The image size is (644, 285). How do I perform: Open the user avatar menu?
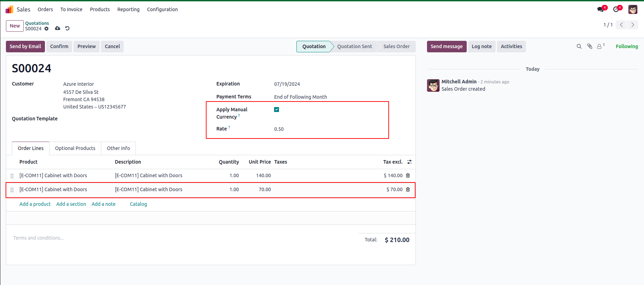633,9
